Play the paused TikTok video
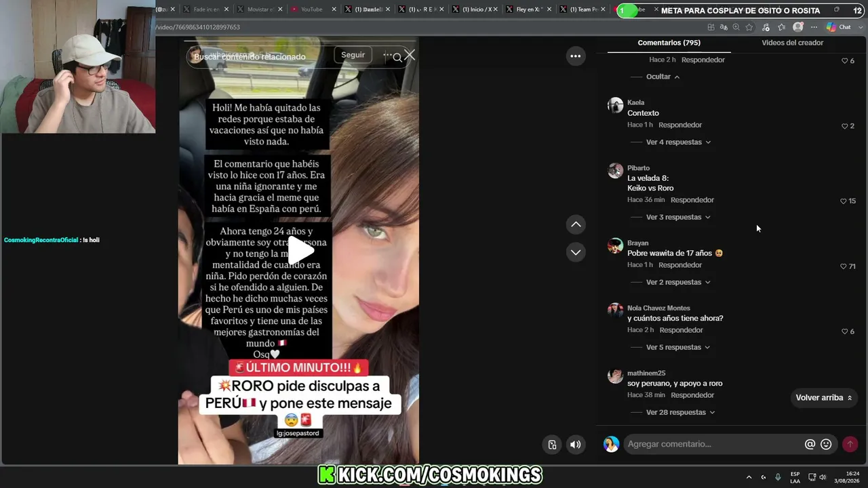Image resolution: width=868 pixels, height=488 pixels. pyautogui.click(x=301, y=250)
